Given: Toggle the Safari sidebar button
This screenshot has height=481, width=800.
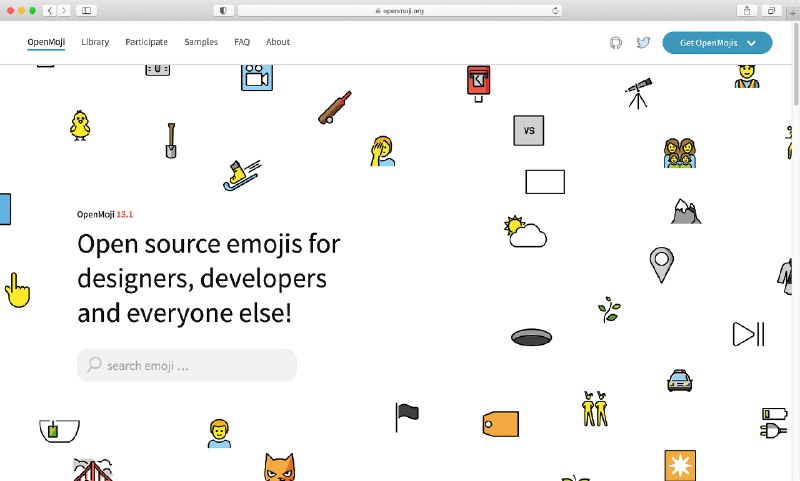Looking at the screenshot, I should click(86, 10).
